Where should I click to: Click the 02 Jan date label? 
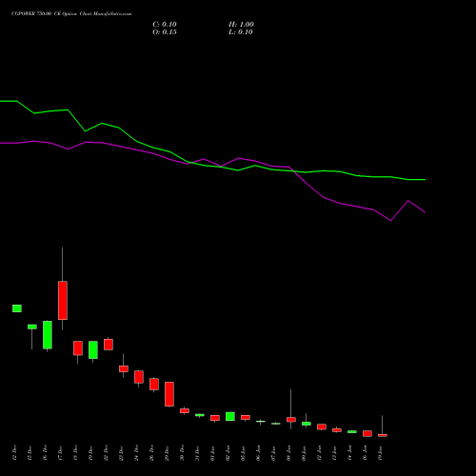point(228,453)
